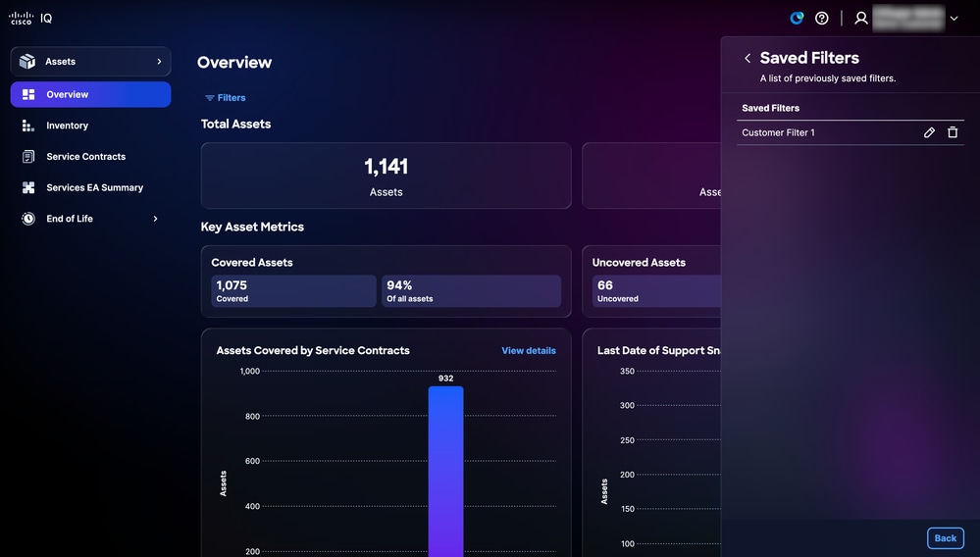The height and width of the screenshot is (557, 980).
Task: Delete Customer Filter 1 with trash icon
Action: pos(953,132)
